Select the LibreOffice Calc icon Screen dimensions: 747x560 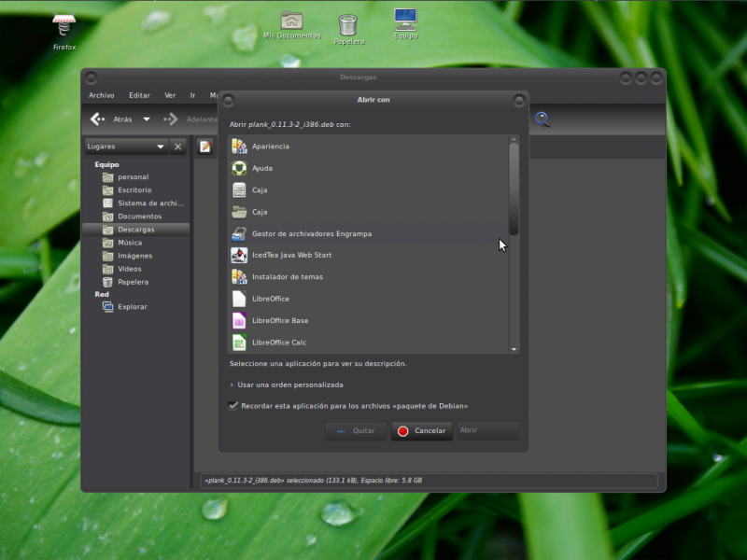[239, 343]
